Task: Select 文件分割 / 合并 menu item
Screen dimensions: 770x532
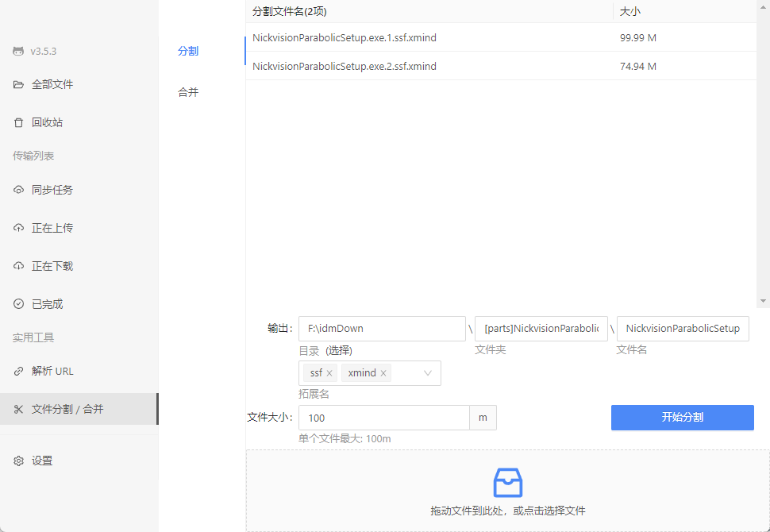Action: point(79,409)
